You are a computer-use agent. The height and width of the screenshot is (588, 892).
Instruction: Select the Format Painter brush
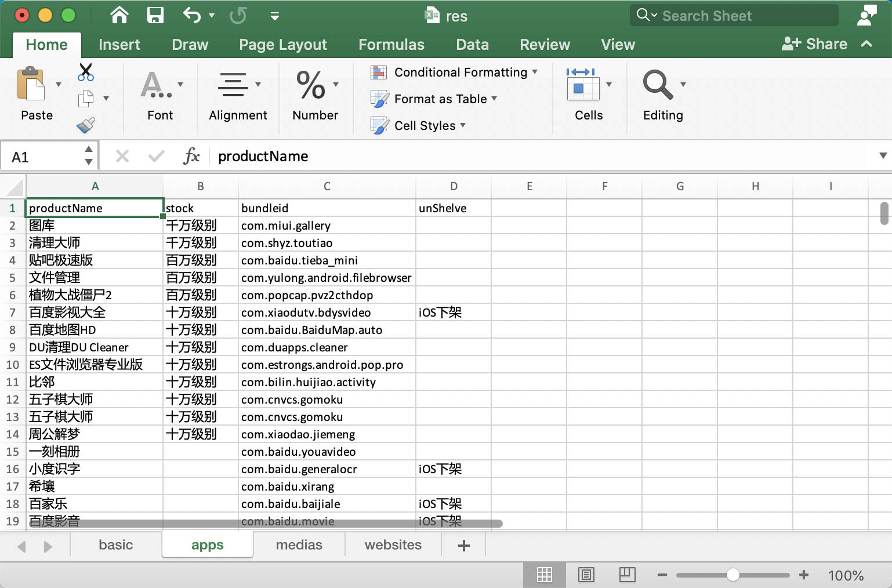86,125
